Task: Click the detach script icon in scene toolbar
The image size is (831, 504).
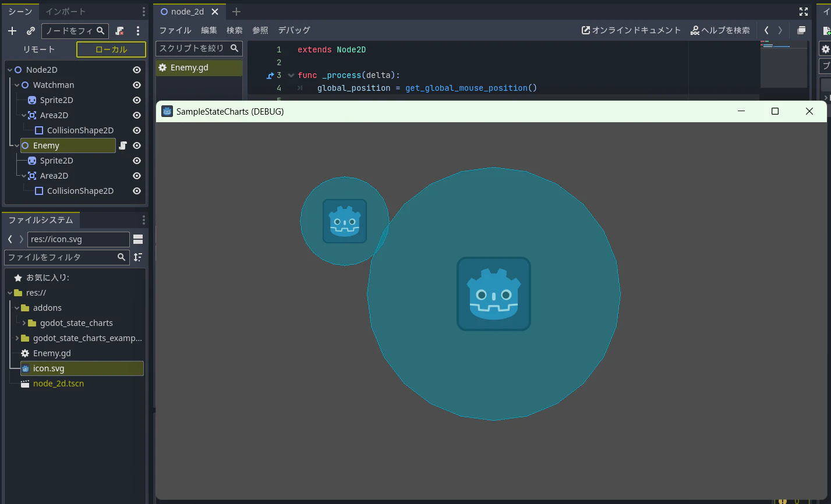Action: point(119,31)
